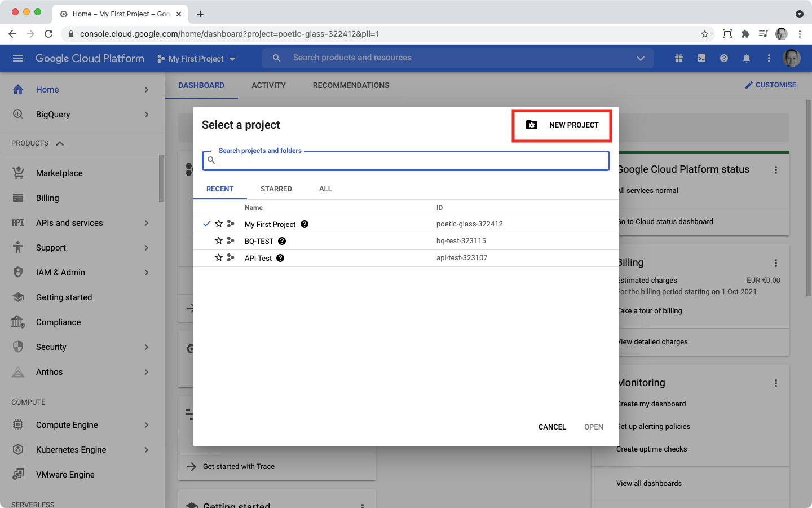Screen dimensions: 812x508
Task: Select the BQ-TEST project name
Action: (259, 241)
